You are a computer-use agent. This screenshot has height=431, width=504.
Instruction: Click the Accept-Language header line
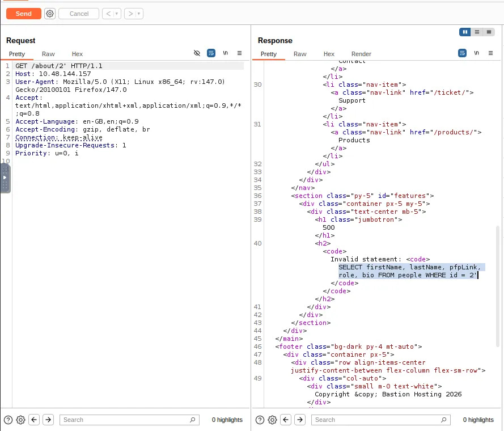[x=77, y=121]
